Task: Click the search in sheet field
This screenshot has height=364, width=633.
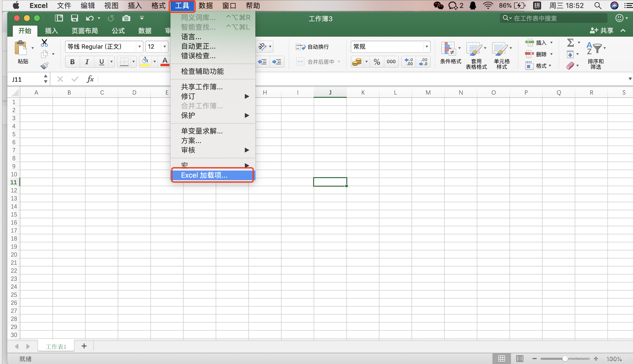Action: 553,18
